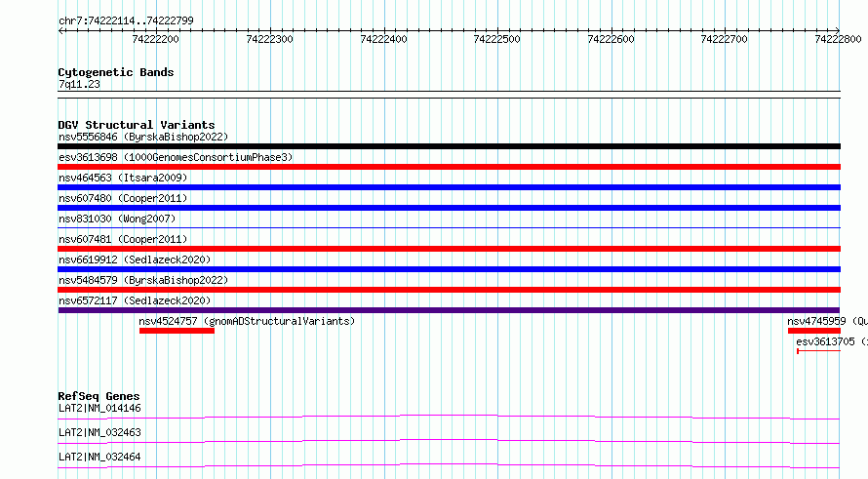The image size is (868, 479).
Task: Click the 74222800 ruler position label
Action: 838,39
